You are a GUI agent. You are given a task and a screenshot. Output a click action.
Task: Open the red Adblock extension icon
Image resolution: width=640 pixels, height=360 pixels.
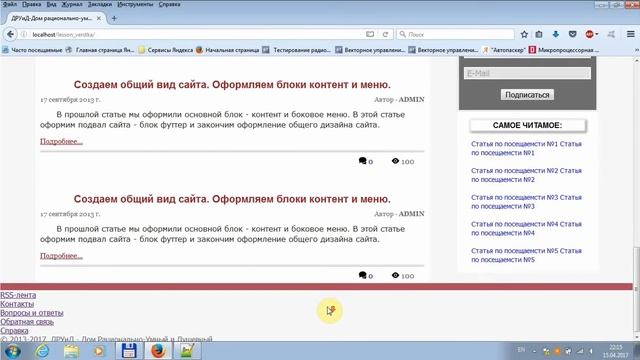[590, 34]
